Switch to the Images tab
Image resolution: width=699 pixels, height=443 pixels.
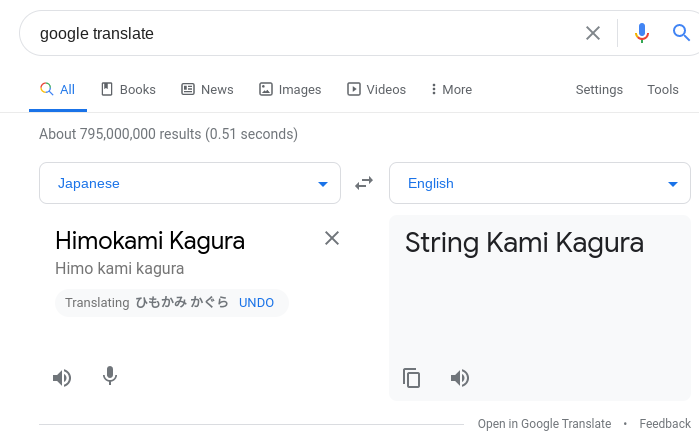pos(290,89)
